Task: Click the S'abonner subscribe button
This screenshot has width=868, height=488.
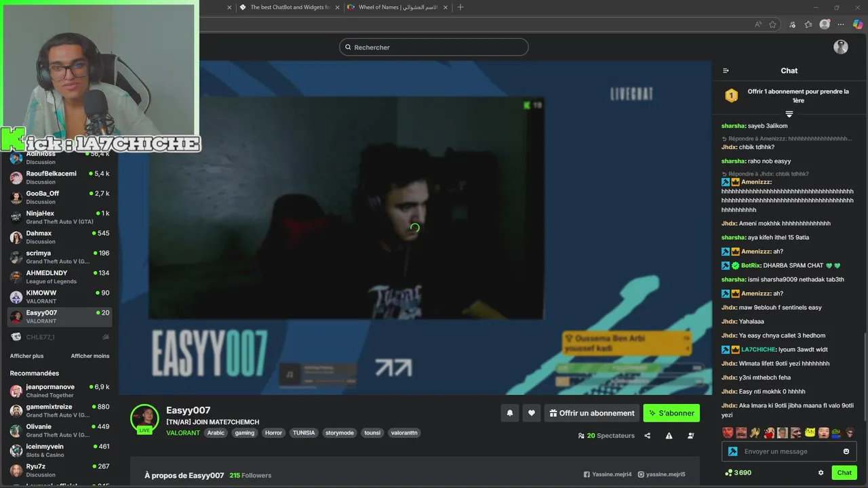Action: (671, 413)
